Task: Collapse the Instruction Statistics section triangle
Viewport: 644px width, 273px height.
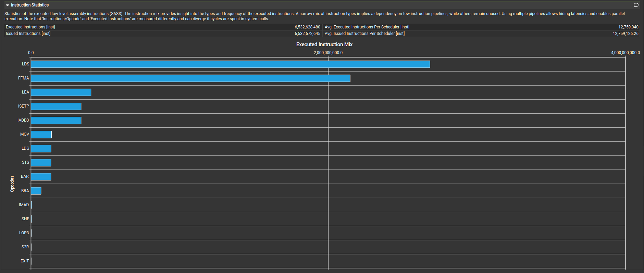Action: point(7,5)
